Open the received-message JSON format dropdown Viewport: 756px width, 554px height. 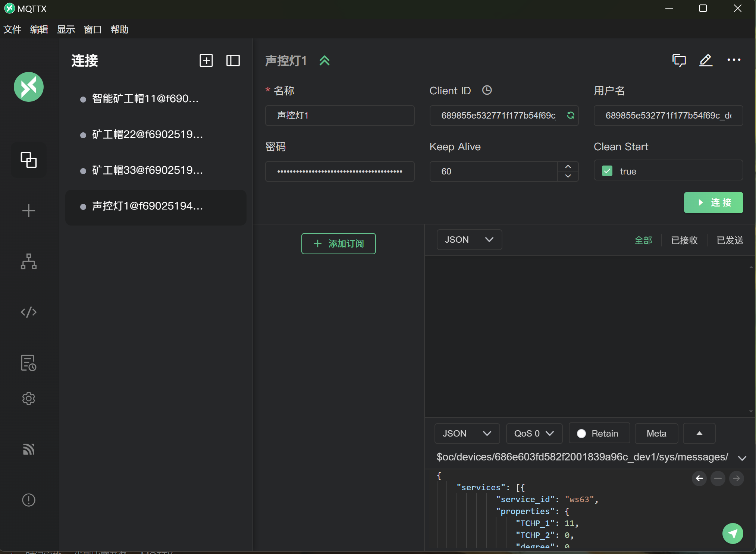[x=469, y=240]
